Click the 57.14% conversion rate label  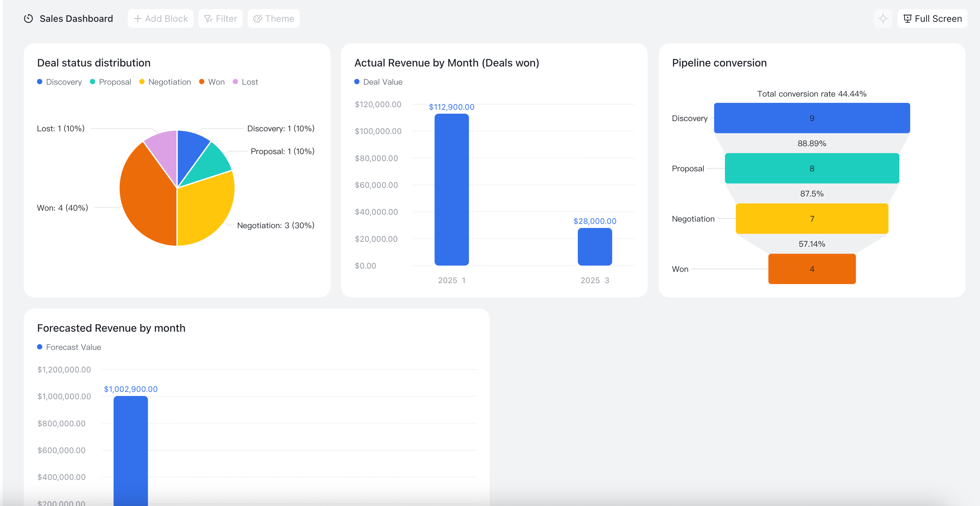pos(812,244)
